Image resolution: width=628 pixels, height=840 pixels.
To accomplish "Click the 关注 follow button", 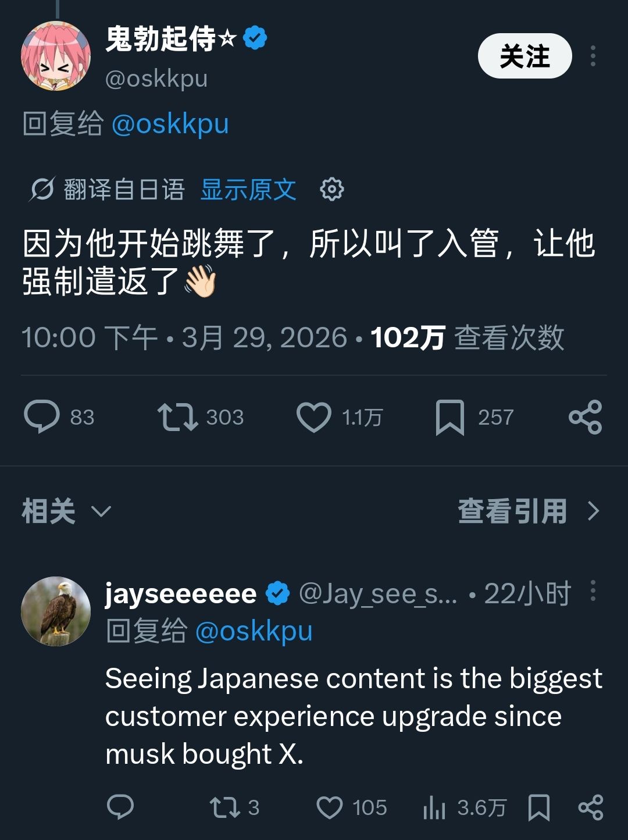I will click(524, 56).
